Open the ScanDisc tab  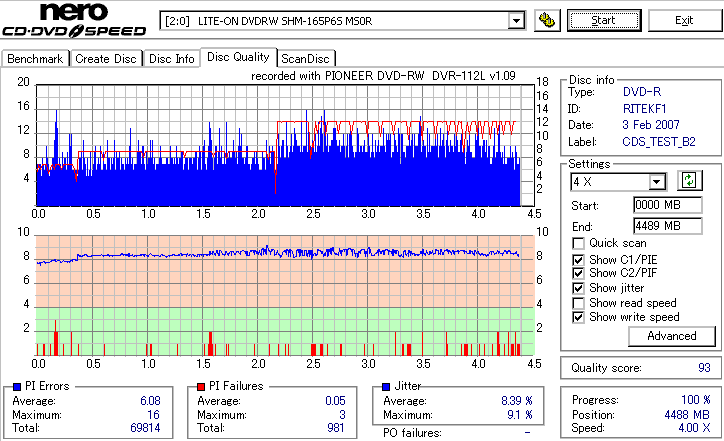click(305, 59)
